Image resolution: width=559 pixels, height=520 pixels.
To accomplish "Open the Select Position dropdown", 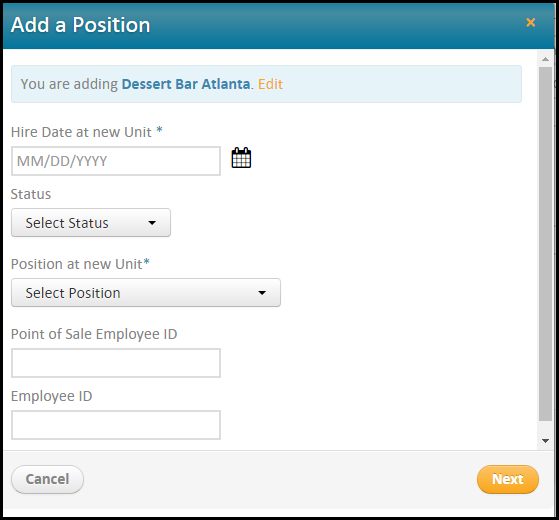I will [146, 293].
